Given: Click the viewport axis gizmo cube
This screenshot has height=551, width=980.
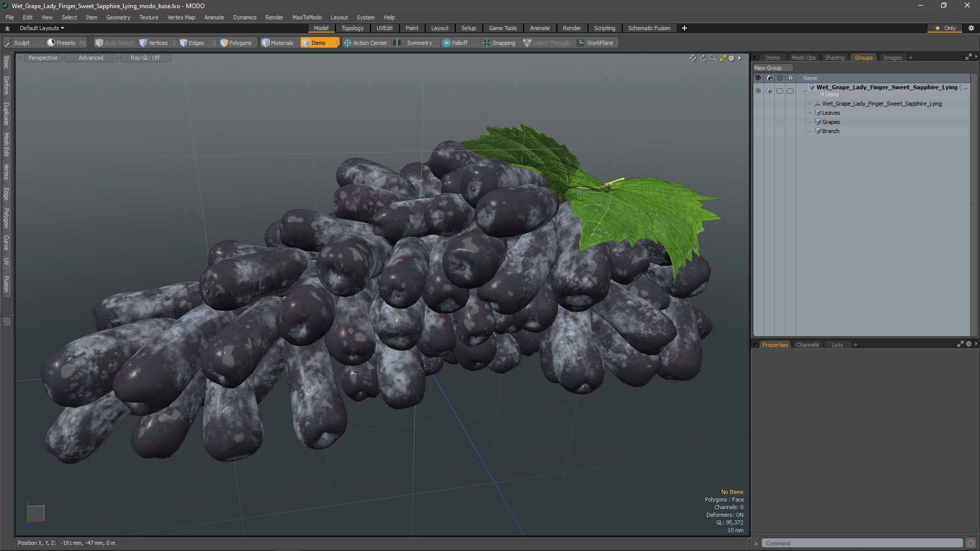Looking at the screenshot, I should tap(35, 514).
